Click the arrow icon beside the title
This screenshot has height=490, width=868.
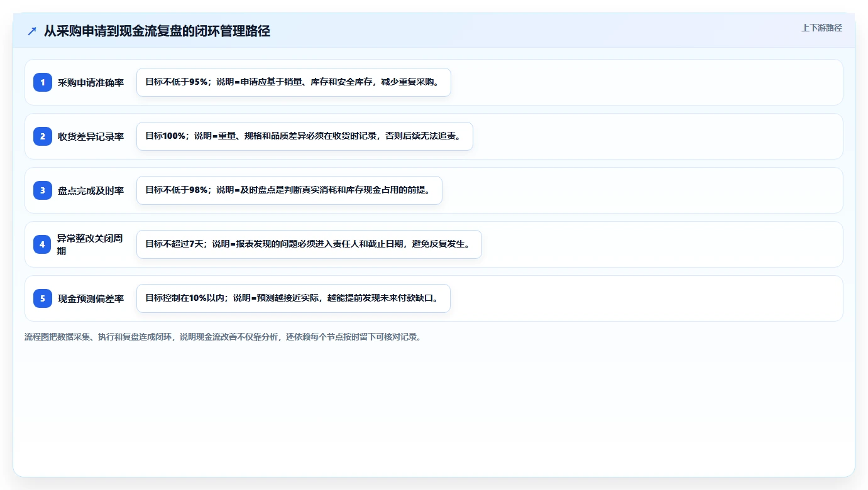tap(32, 31)
